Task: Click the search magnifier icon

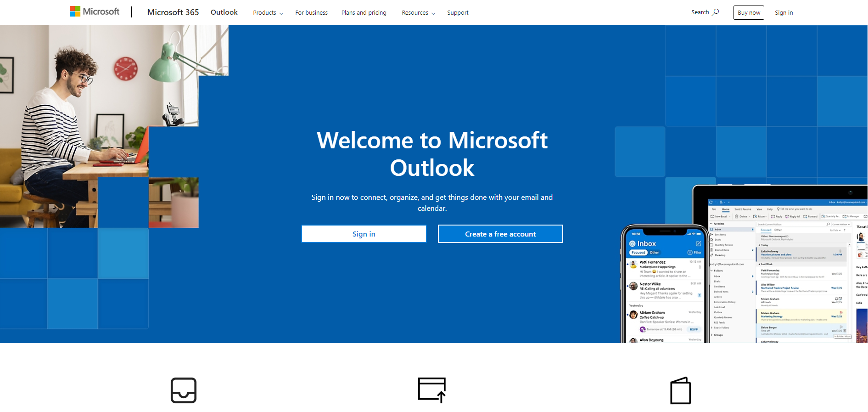Action: pos(715,12)
